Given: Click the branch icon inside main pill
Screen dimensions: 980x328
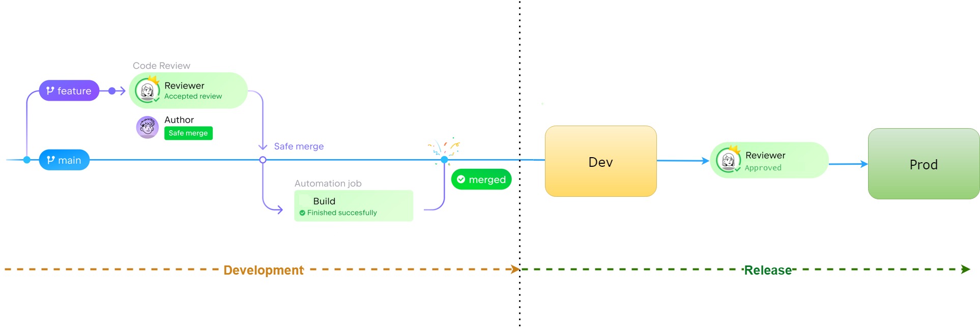Looking at the screenshot, I should [x=51, y=160].
